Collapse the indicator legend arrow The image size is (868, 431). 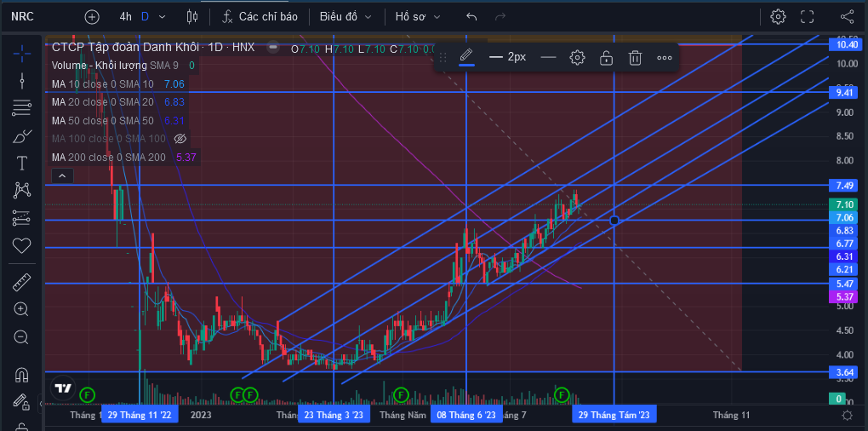pos(62,176)
